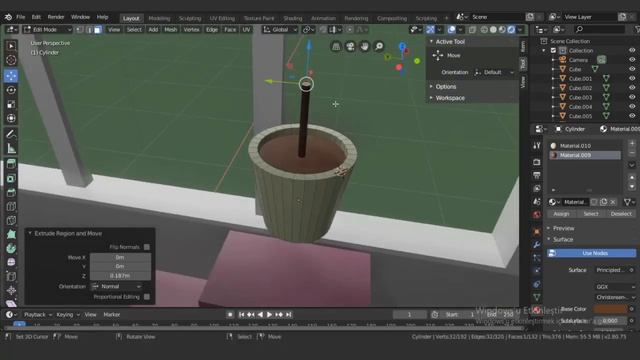Toggle Proportional Editing checkbox

tap(147, 297)
